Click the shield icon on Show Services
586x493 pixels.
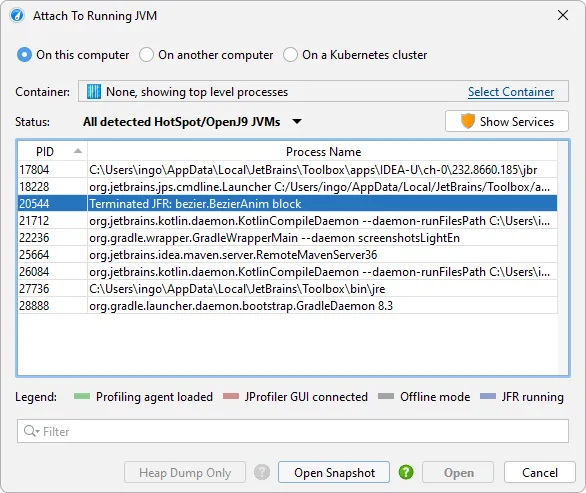tap(468, 121)
